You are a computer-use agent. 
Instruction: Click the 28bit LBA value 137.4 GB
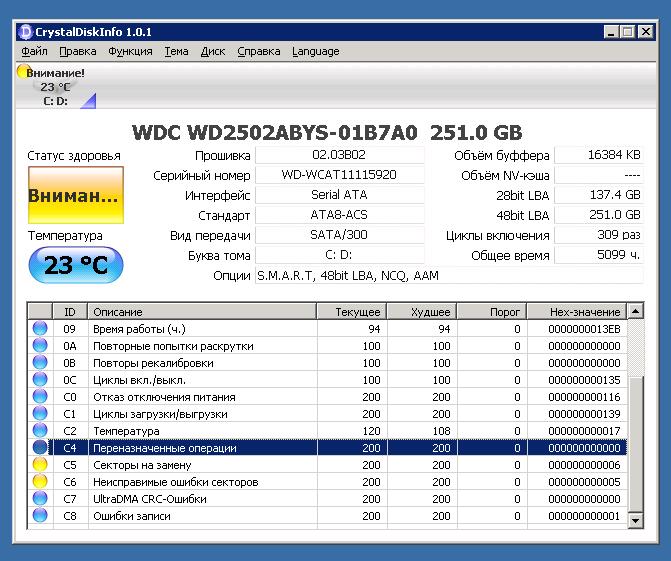[x=599, y=195]
